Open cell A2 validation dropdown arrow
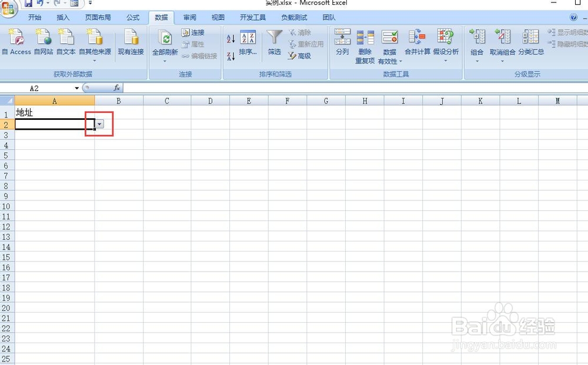The height and width of the screenshot is (365, 588). click(99, 124)
